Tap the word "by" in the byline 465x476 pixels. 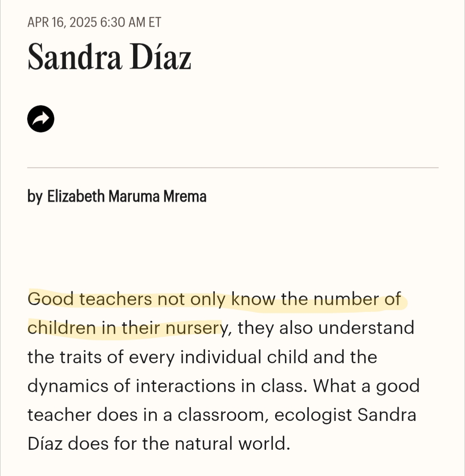click(x=35, y=197)
